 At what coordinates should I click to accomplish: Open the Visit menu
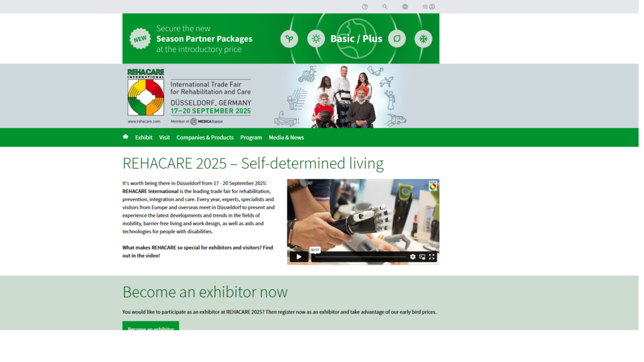pos(164,138)
